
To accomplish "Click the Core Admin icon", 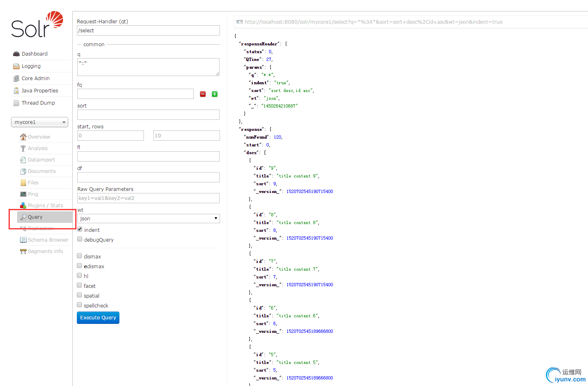I will point(16,79).
